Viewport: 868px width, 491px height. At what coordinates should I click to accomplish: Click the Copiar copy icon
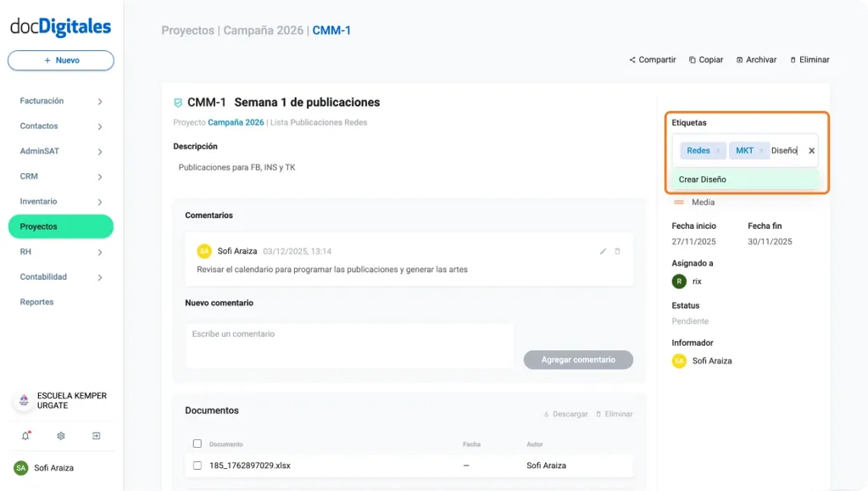click(x=692, y=59)
